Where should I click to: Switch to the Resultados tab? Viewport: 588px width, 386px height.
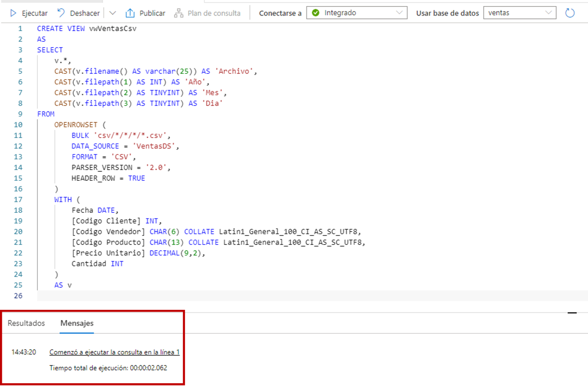click(x=26, y=323)
